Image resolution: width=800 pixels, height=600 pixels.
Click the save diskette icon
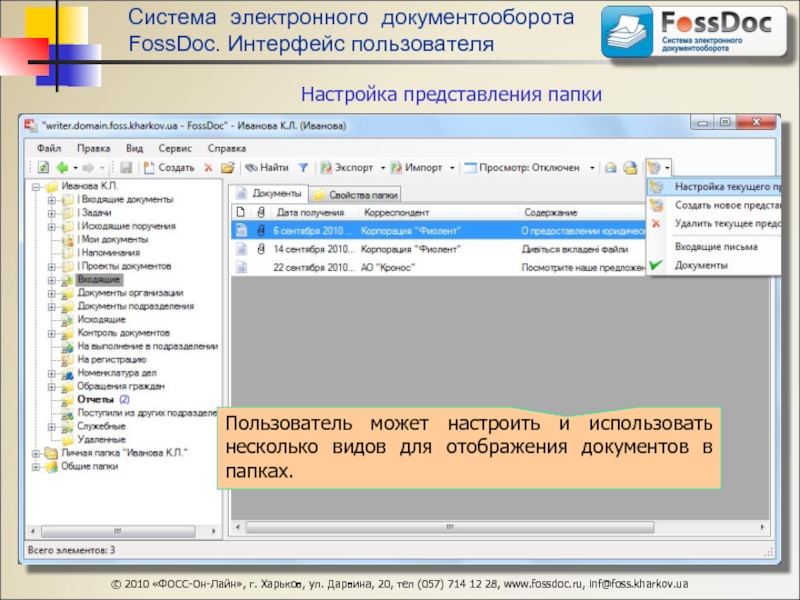point(126,167)
